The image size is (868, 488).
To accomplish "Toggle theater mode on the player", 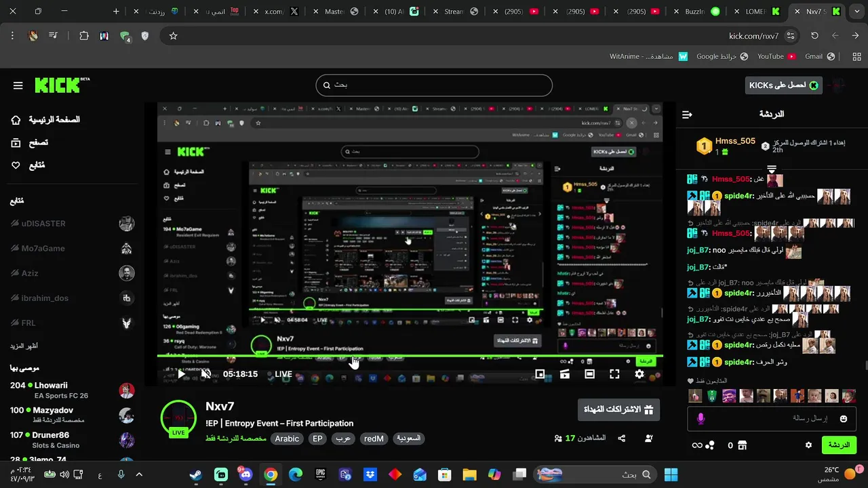I will click(589, 374).
